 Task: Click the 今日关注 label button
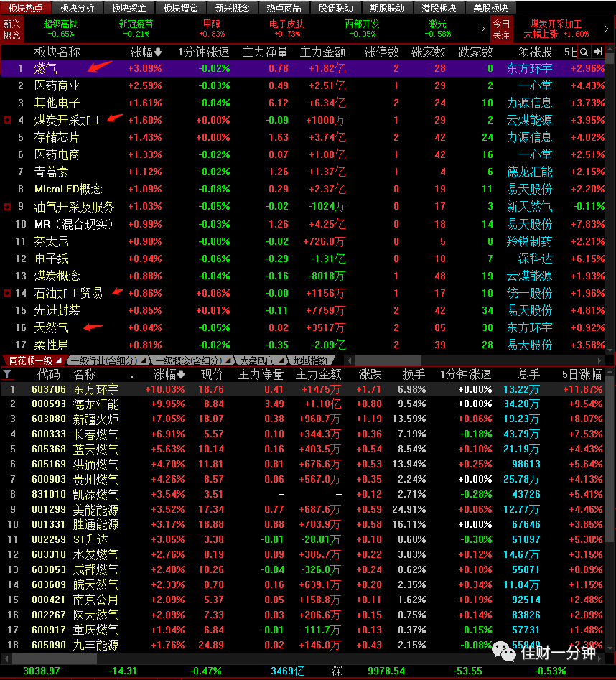tap(502, 29)
